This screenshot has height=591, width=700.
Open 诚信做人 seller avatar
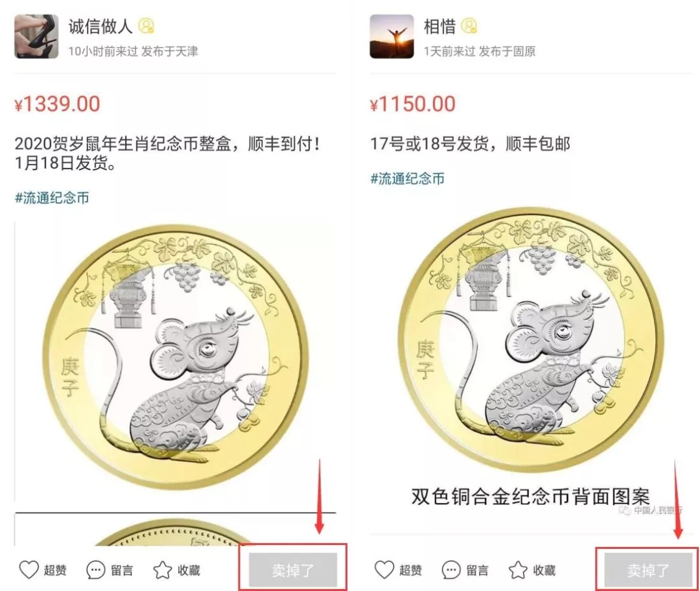click(x=36, y=36)
